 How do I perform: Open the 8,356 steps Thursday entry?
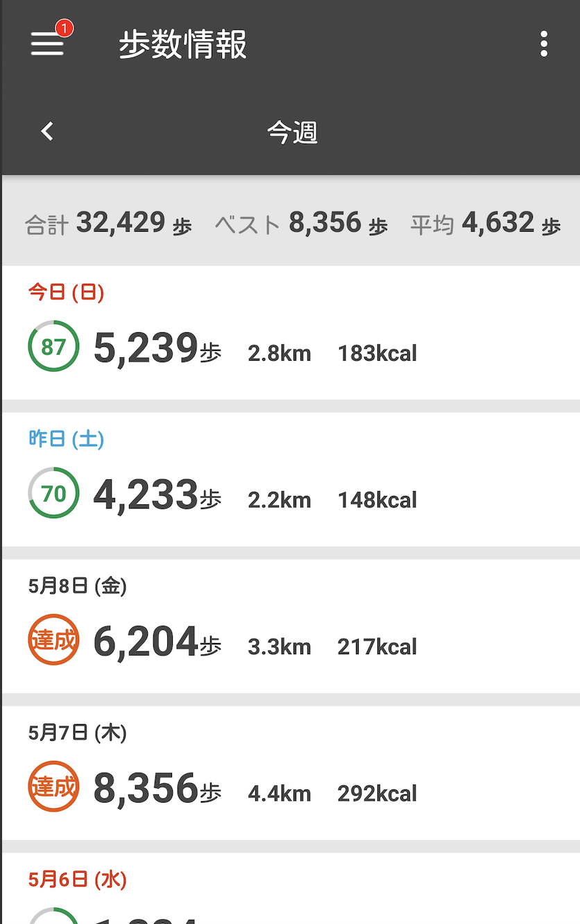point(291,773)
